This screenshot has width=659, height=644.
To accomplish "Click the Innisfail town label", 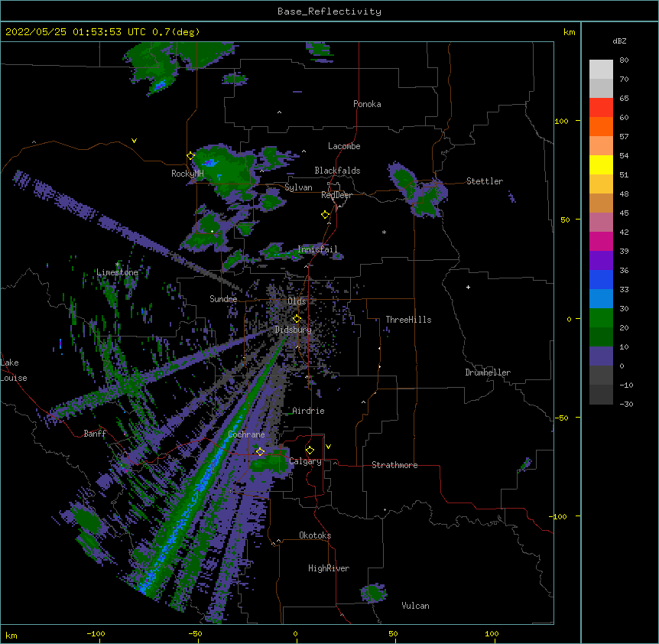I will [x=317, y=249].
